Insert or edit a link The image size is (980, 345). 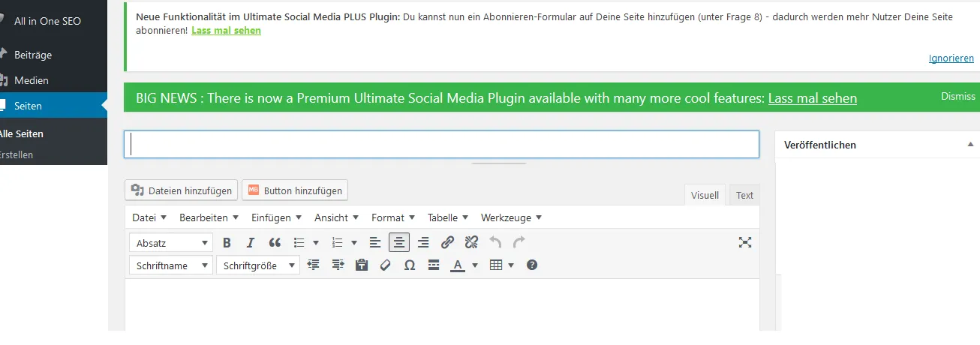[x=447, y=242]
